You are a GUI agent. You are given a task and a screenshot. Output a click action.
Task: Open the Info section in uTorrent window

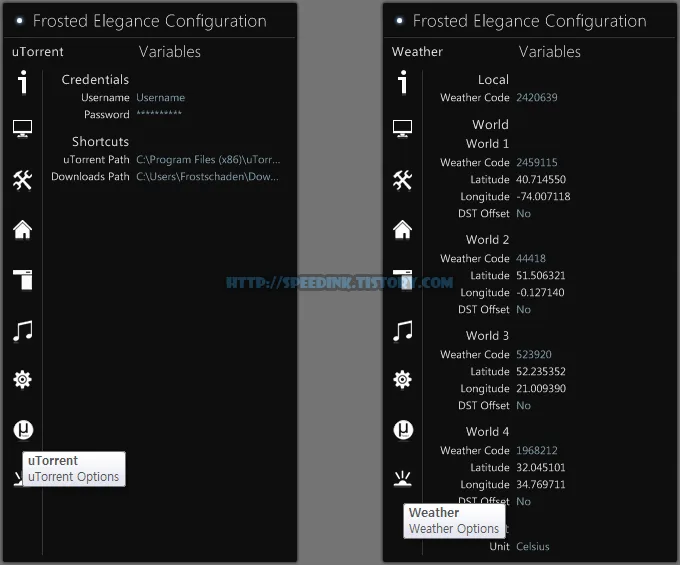click(23, 82)
